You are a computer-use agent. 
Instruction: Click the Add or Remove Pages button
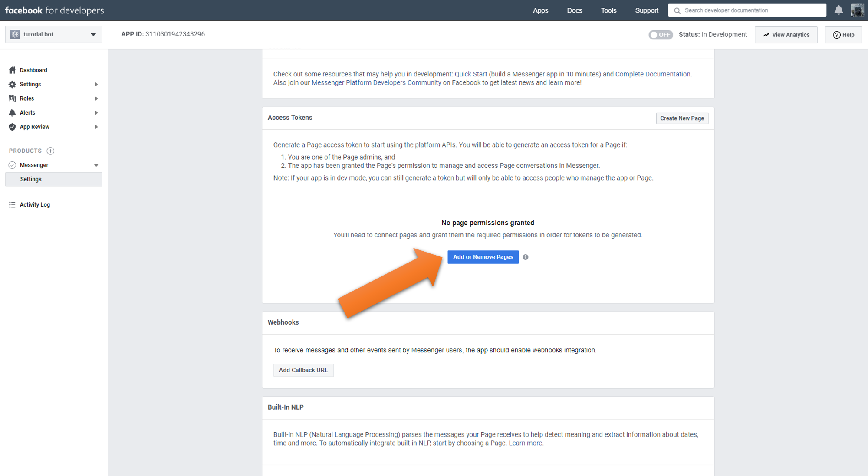(483, 257)
